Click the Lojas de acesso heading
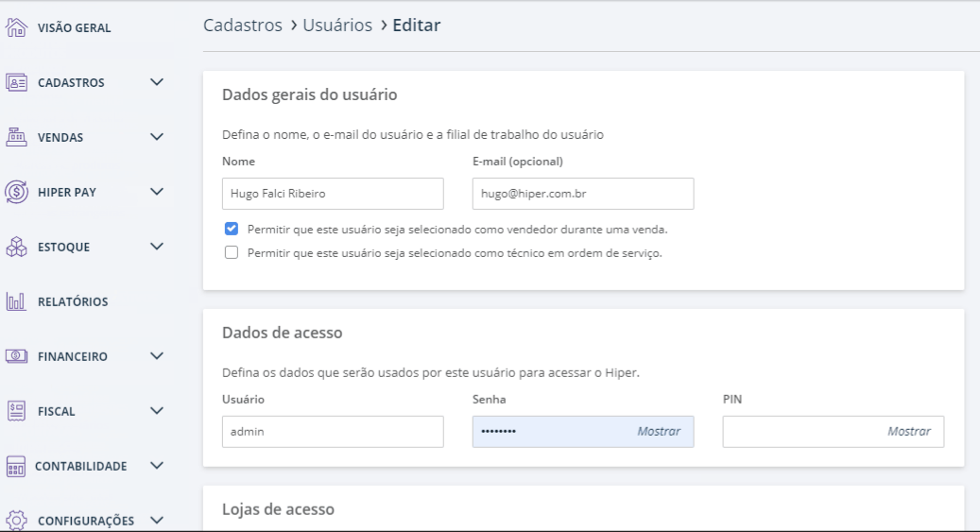The height and width of the screenshot is (532, 980). pyautogui.click(x=278, y=509)
